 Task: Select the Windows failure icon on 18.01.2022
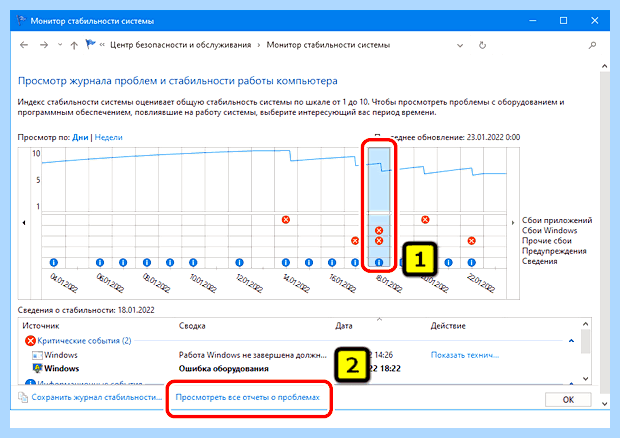[379, 230]
